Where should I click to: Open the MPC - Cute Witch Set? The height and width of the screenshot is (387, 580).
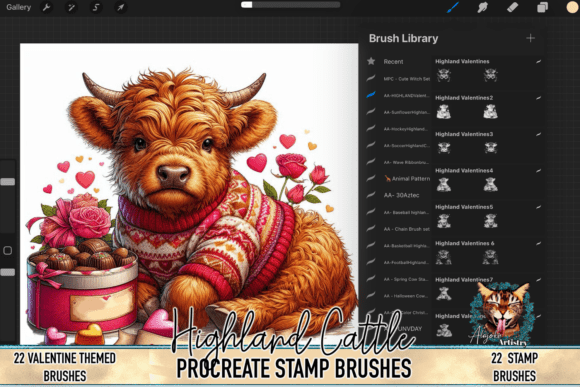pos(398,78)
